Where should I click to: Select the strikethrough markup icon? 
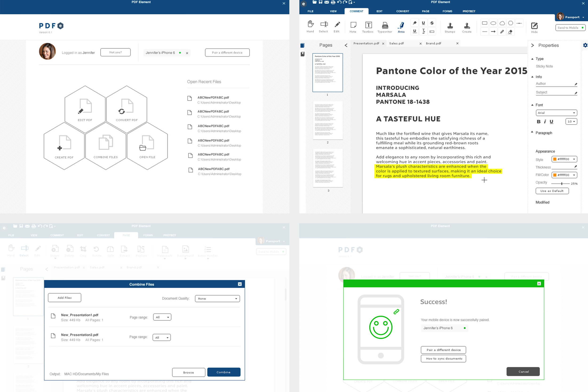[432, 23]
